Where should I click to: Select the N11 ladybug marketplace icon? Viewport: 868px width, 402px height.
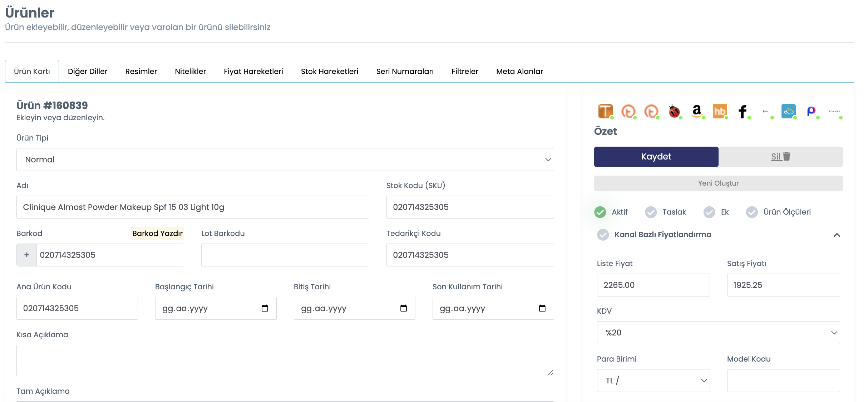[674, 111]
